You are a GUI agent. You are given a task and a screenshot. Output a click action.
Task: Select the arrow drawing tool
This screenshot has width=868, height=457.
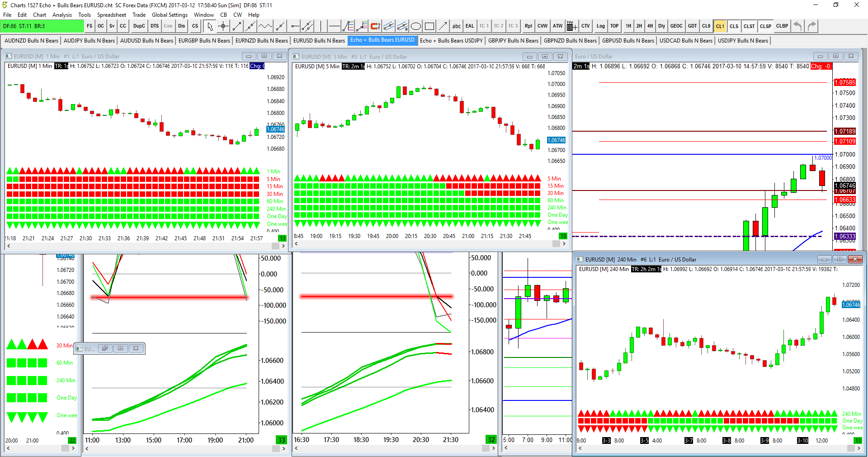coord(443,26)
